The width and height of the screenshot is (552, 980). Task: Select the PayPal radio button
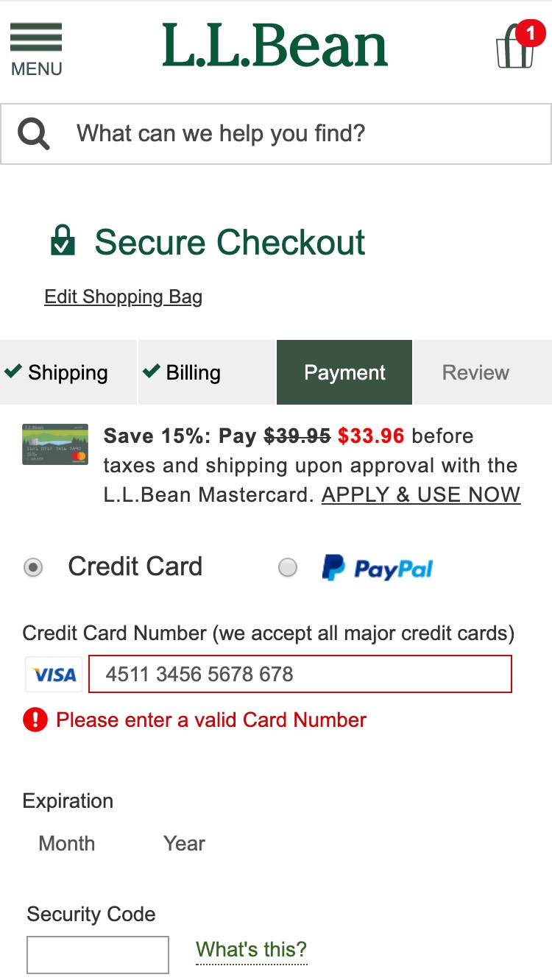(288, 567)
